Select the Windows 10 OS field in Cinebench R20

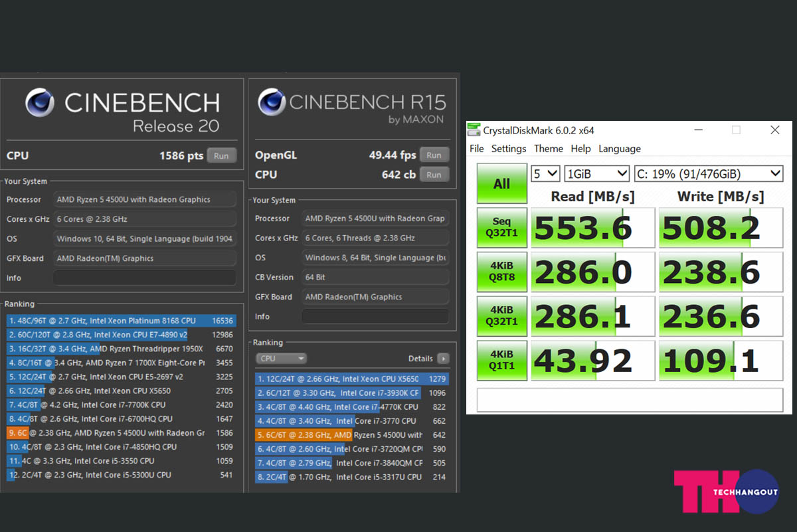(145, 238)
